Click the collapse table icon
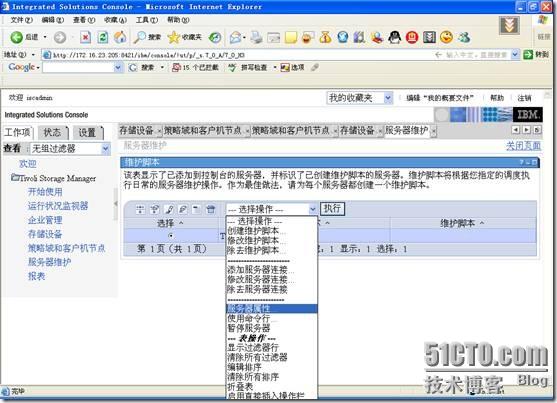The width and height of the screenshot is (557, 403). [196, 209]
